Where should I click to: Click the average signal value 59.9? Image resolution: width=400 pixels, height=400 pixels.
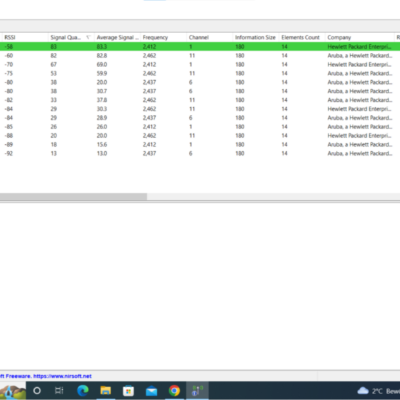[x=102, y=73]
